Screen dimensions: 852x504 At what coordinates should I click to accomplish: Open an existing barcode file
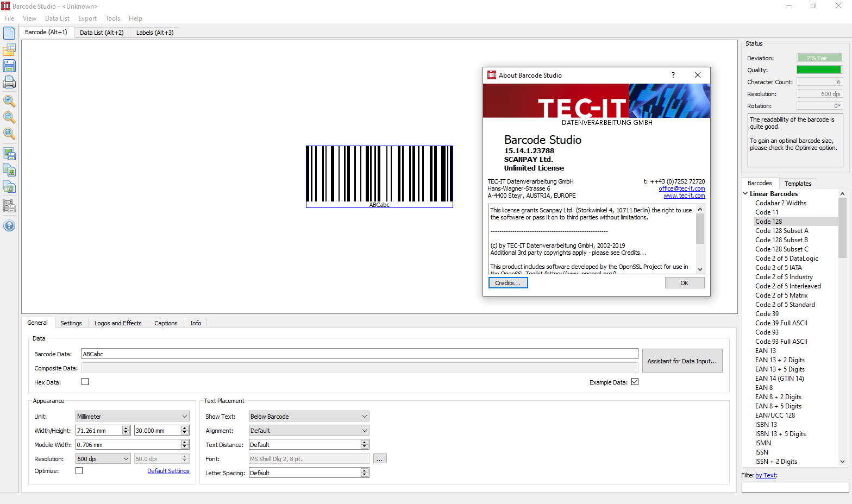point(9,50)
